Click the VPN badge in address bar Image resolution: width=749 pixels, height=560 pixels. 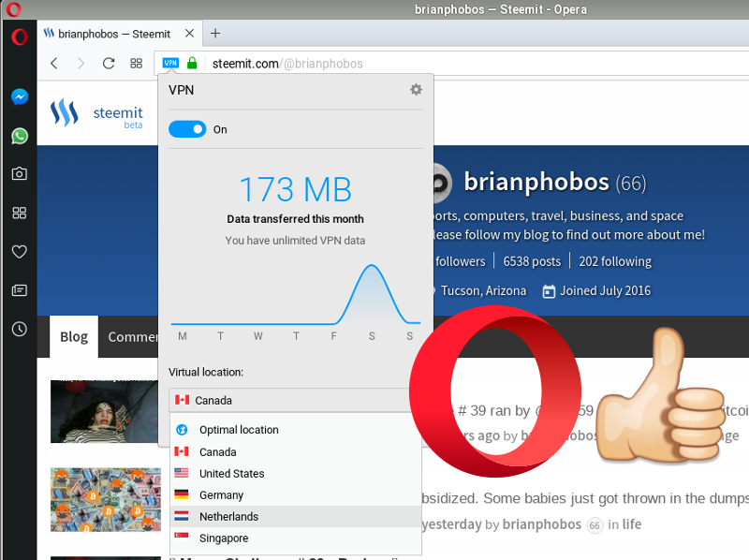pos(170,64)
